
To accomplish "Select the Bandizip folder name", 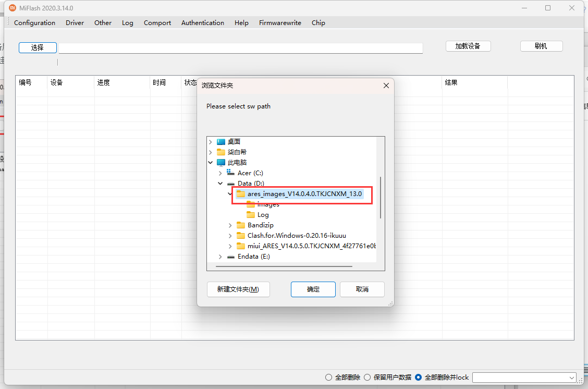I will tap(260, 225).
